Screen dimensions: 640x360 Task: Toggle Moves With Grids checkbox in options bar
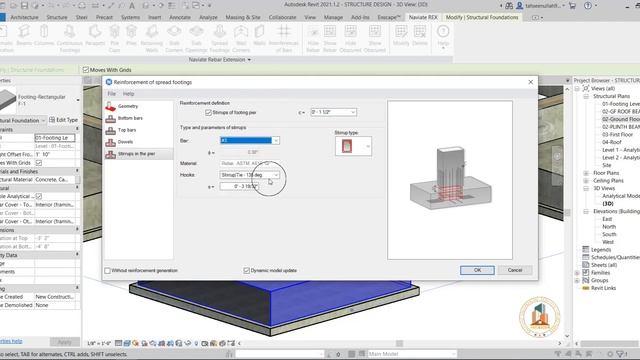coord(86,70)
